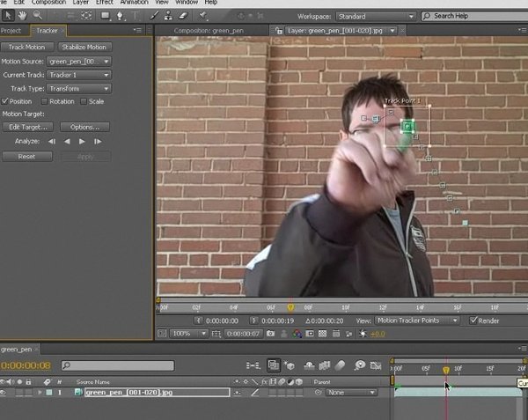Screen dimensions: 528x420
Task: Open the Motion Source dropdown
Action: [x=79, y=62]
